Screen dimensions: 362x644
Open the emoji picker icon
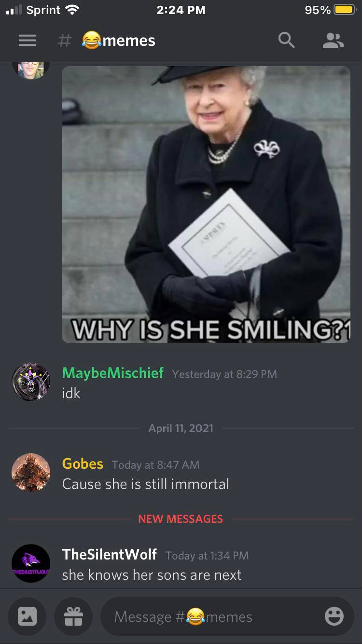tap(334, 616)
